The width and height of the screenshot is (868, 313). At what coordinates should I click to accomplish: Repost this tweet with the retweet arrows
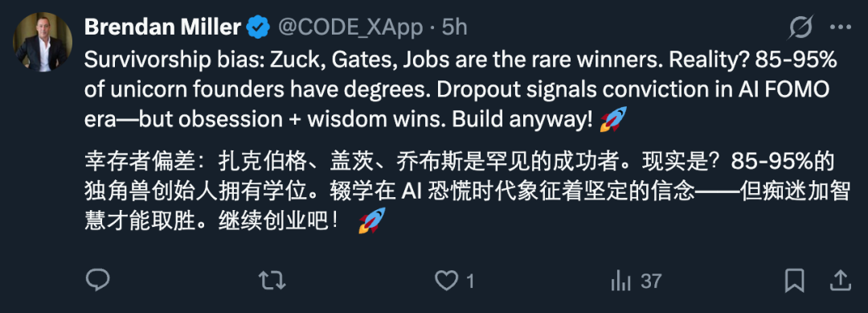tap(272, 281)
